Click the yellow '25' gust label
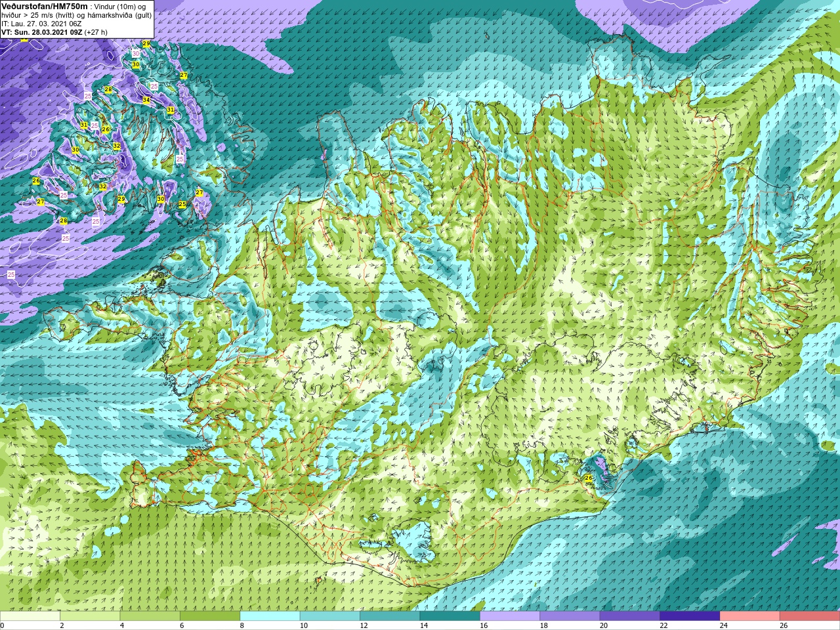This screenshot has height=630, width=840. click(182, 204)
